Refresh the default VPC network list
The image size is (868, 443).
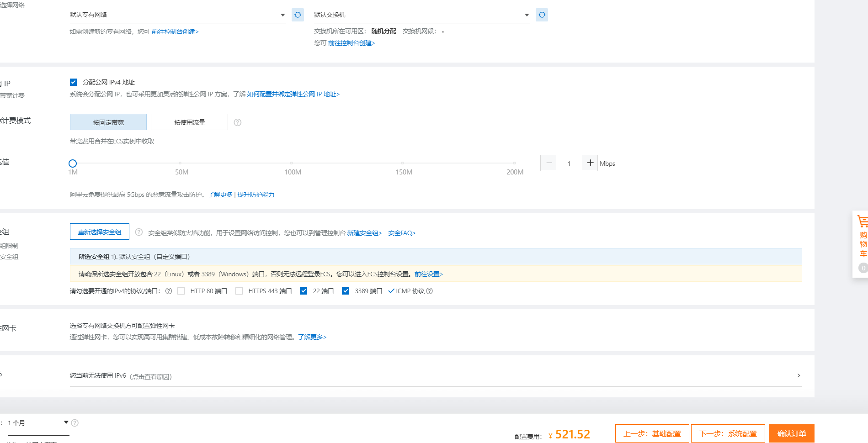[x=298, y=15]
